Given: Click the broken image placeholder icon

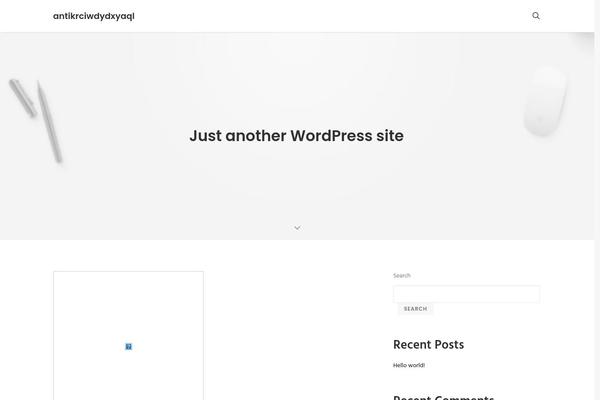Looking at the screenshot, I should (x=129, y=346).
